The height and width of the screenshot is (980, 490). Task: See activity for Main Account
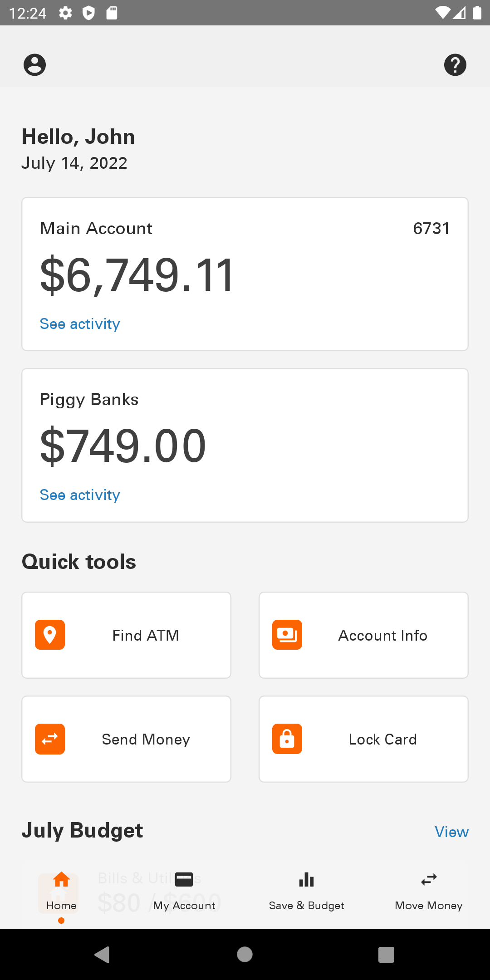pos(80,324)
